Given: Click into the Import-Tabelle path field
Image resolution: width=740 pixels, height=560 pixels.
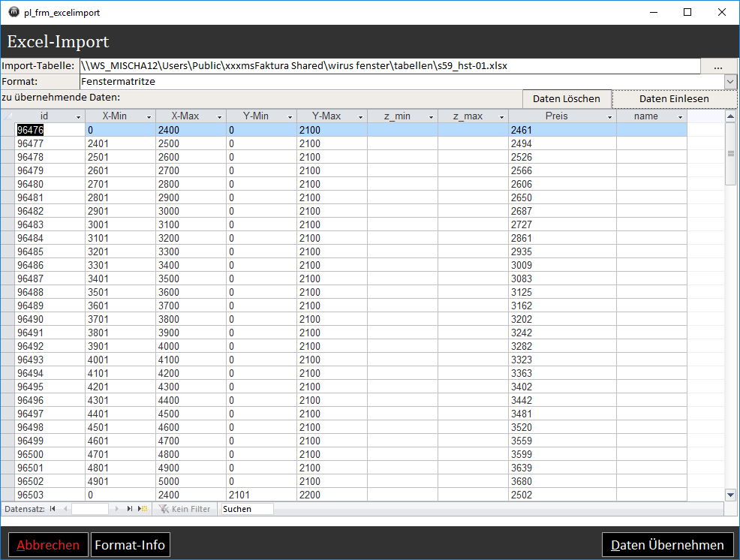Looking at the screenshot, I should (x=390, y=66).
